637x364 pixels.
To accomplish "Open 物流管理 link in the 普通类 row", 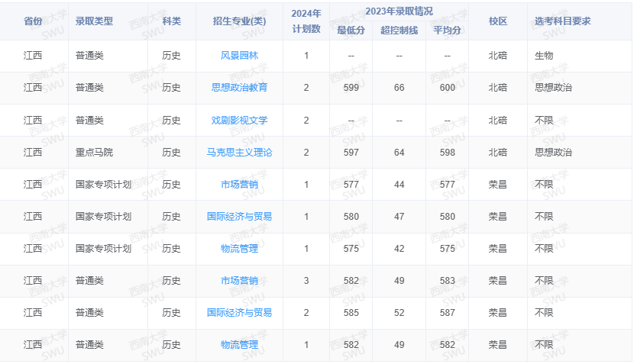I will (239, 344).
